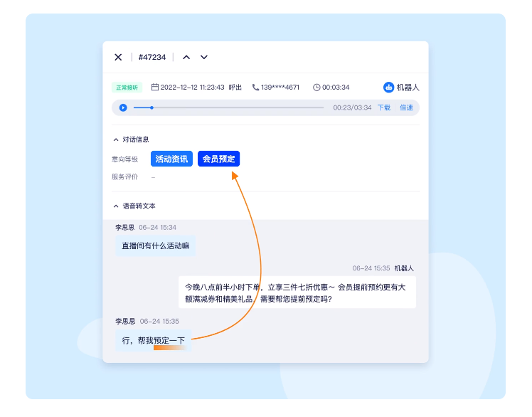The width and height of the screenshot is (532, 417).
Task: Collapse the 对话信息 section
Action: pyautogui.click(x=116, y=139)
